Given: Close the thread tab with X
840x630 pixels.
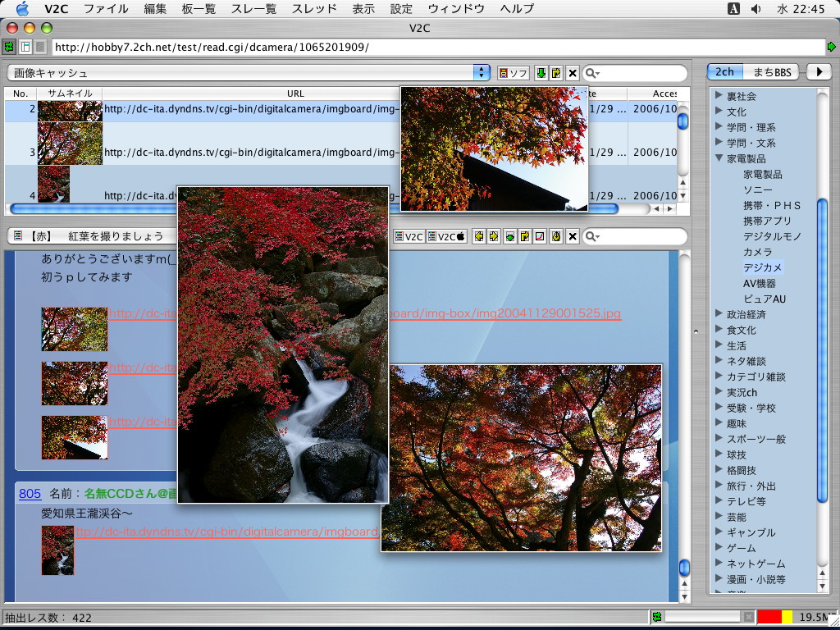Looking at the screenshot, I should (572, 237).
